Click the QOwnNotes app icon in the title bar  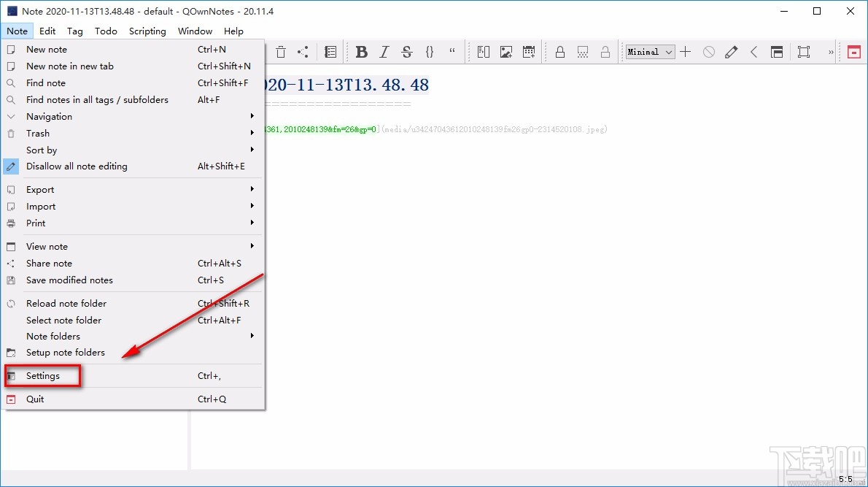12,11
